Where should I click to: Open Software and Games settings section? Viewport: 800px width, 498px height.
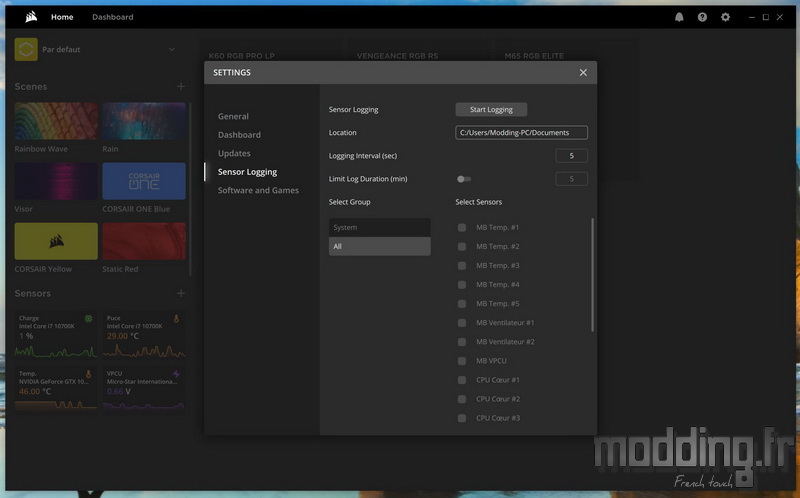tap(258, 190)
